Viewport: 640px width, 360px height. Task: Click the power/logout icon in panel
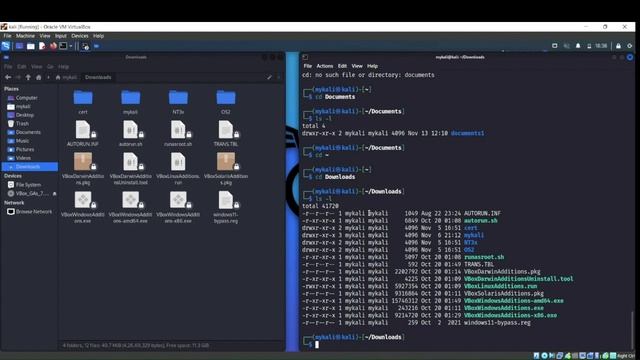click(630, 46)
